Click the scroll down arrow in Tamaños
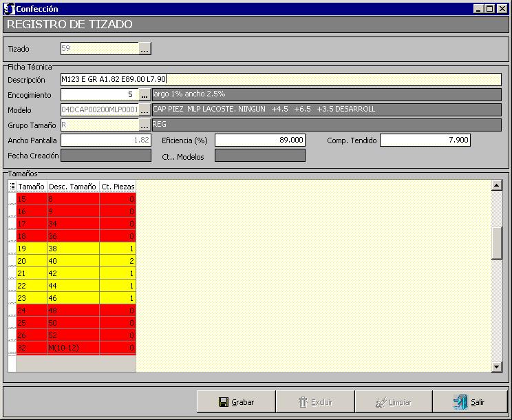This screenshot has width=512, height=420. (x=497, y=367)
